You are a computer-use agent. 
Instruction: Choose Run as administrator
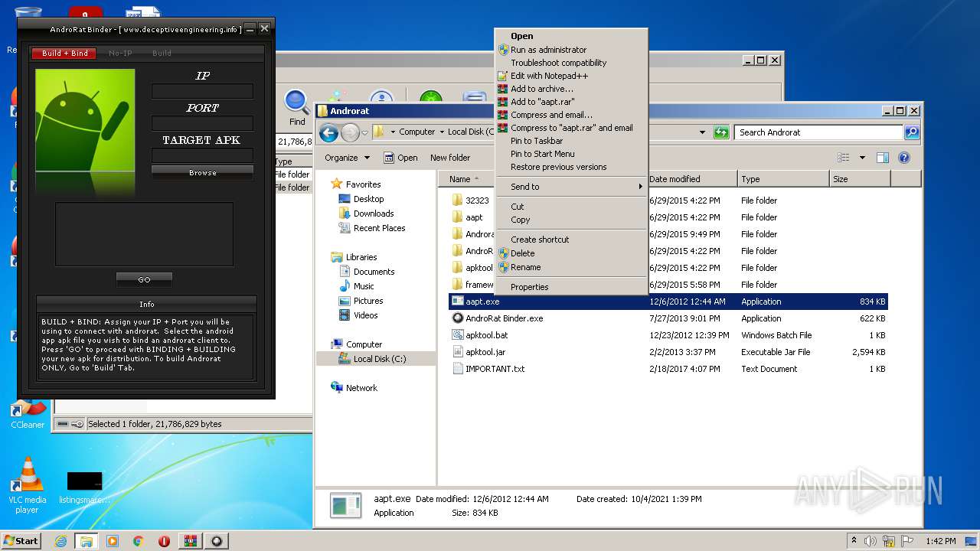click(x=548, y=50)
